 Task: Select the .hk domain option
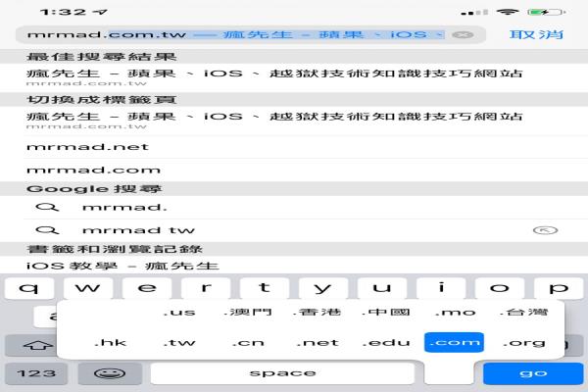tap(110, 342)
